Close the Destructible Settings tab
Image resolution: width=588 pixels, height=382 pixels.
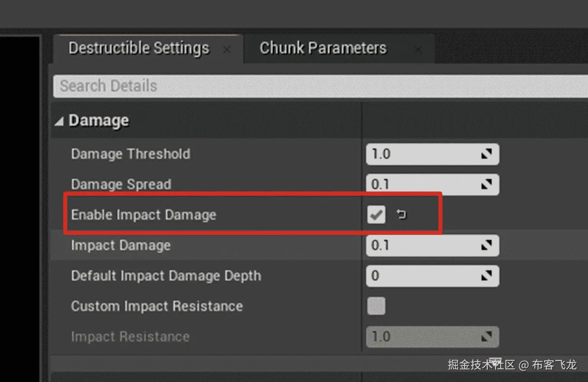click(227, 49)
